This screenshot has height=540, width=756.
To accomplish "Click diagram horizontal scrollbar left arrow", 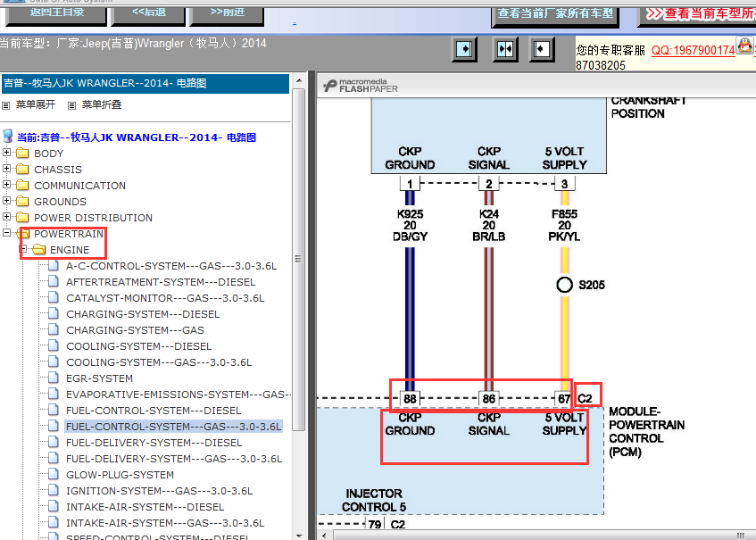I will click(324, 536).
